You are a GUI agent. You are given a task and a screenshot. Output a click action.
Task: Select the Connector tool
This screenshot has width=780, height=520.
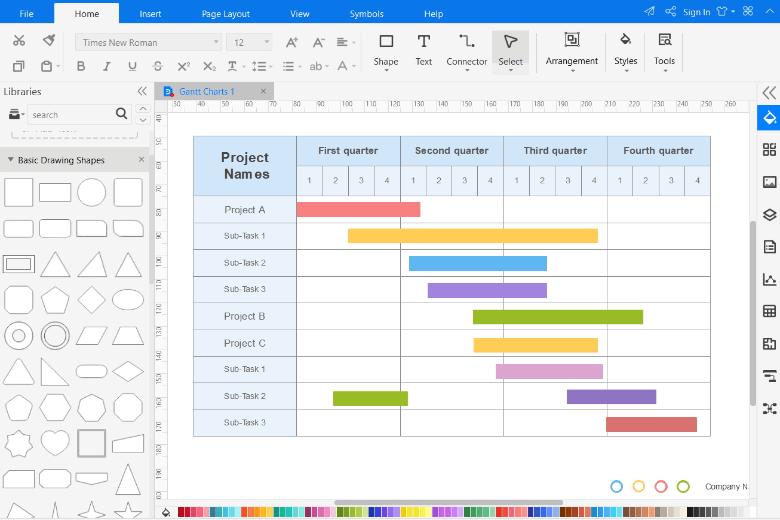point(467,51)
